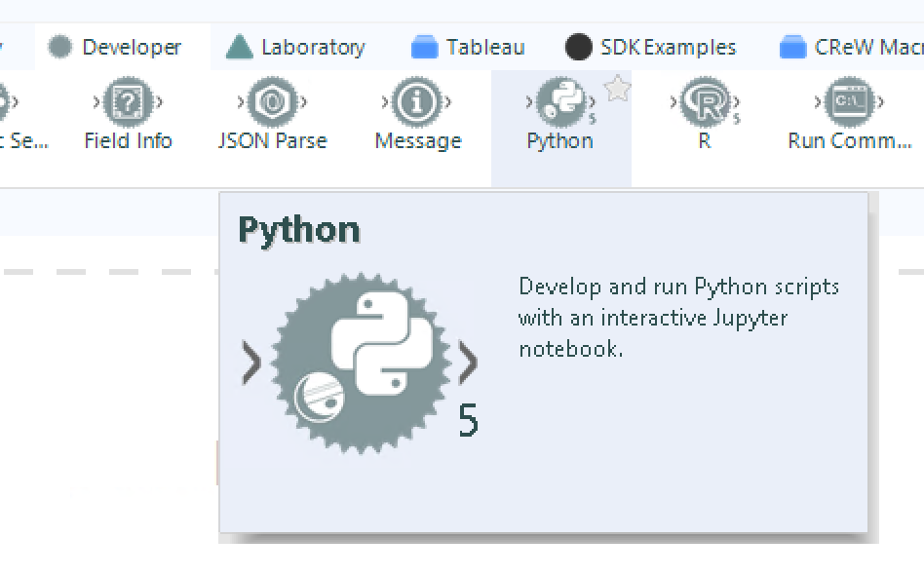Select the Field Info tool
The width and height of the screenshot is (924, 575).
click(x=128, y=101)
